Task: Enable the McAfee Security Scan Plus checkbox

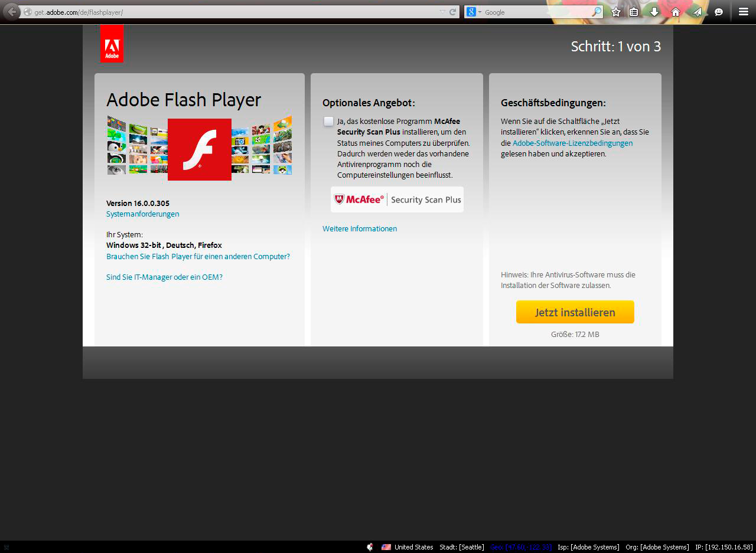Action: [x=328, y=122]
